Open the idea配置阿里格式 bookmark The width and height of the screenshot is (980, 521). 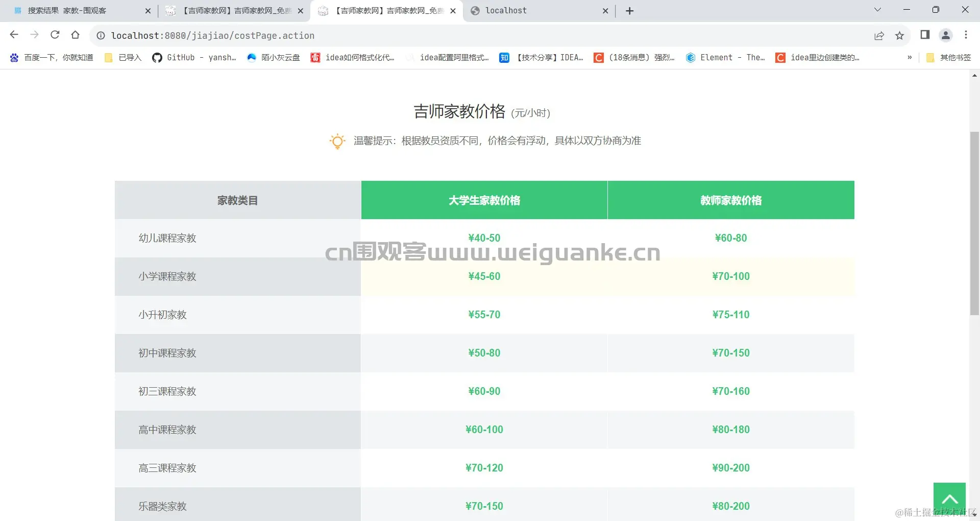point(447,57)
